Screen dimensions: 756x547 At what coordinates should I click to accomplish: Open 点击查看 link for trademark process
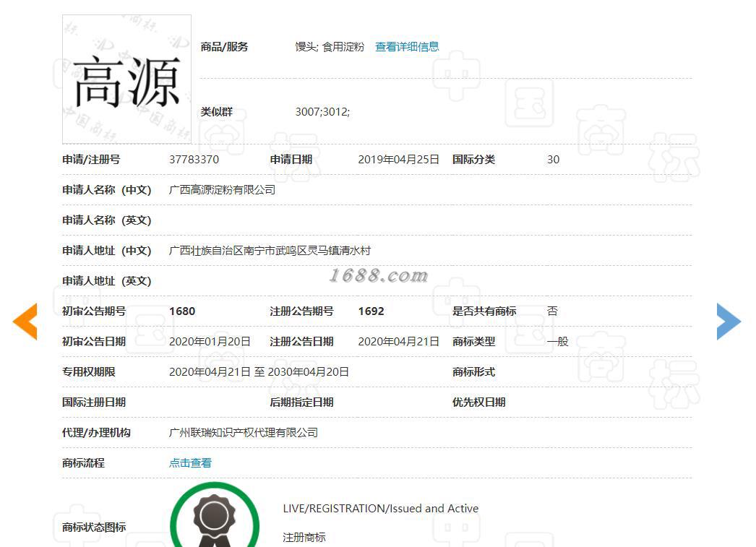190,463
